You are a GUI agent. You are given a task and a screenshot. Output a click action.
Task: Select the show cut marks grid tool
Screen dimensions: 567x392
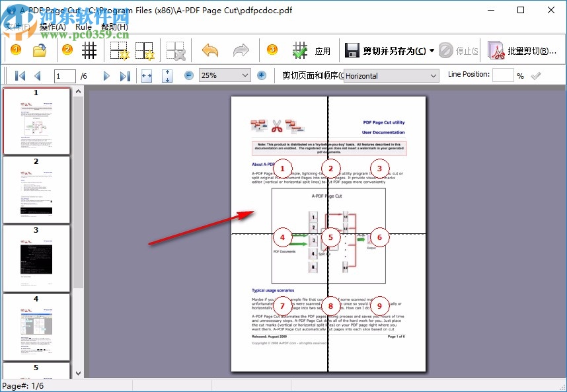tap(89, 50)
